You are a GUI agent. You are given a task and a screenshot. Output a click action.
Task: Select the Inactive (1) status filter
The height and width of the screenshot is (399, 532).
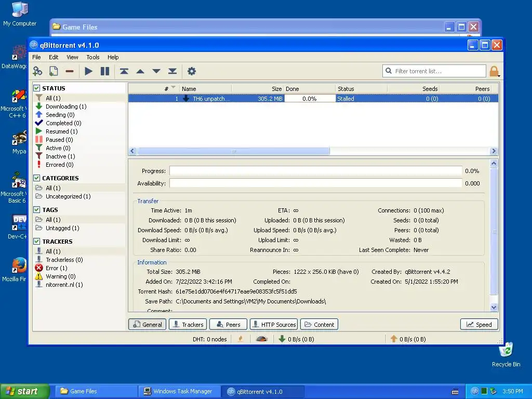[x=60, y=156]
